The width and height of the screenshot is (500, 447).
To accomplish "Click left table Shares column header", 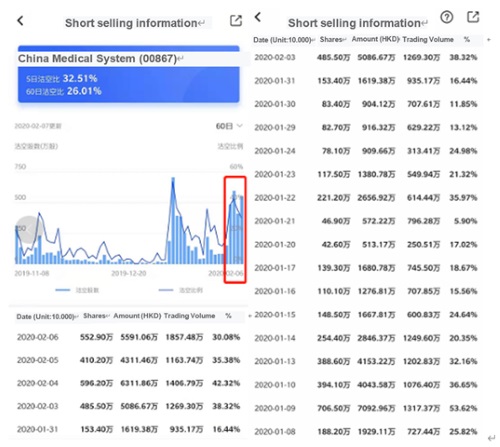I will pyautogui.click(x=94, y=316).
